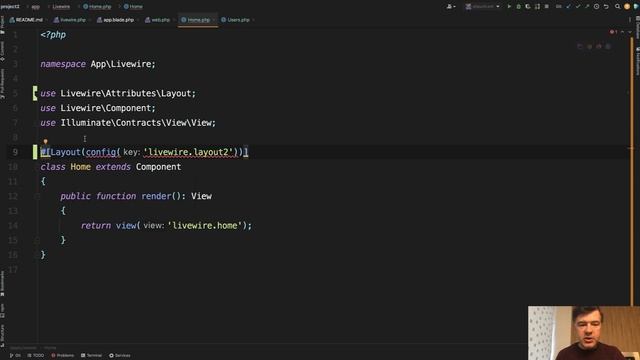Viewport: 640px width, 360px height.
Task: Open the Structure tool window sidebar
Action: [2, 335]
